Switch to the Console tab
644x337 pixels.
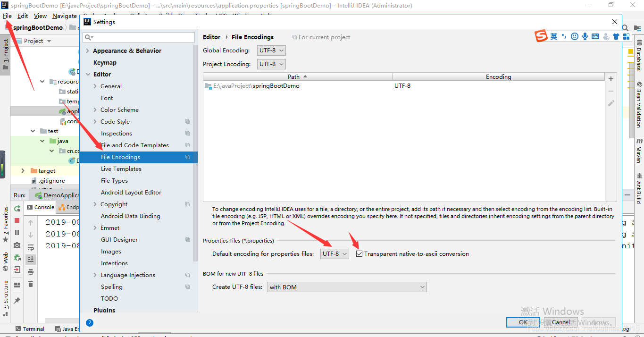(41, 207)
